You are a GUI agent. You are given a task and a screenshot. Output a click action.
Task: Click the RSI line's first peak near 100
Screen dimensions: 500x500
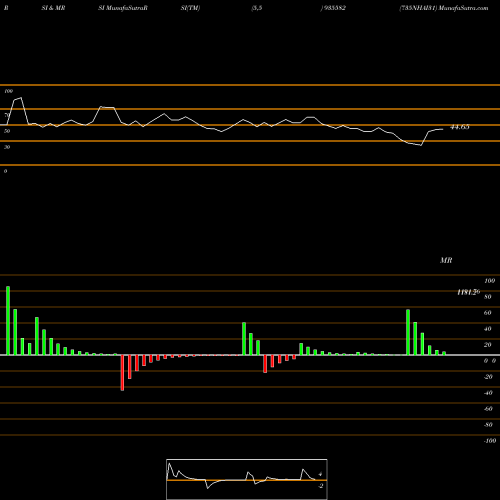click(x=21, y=98)
